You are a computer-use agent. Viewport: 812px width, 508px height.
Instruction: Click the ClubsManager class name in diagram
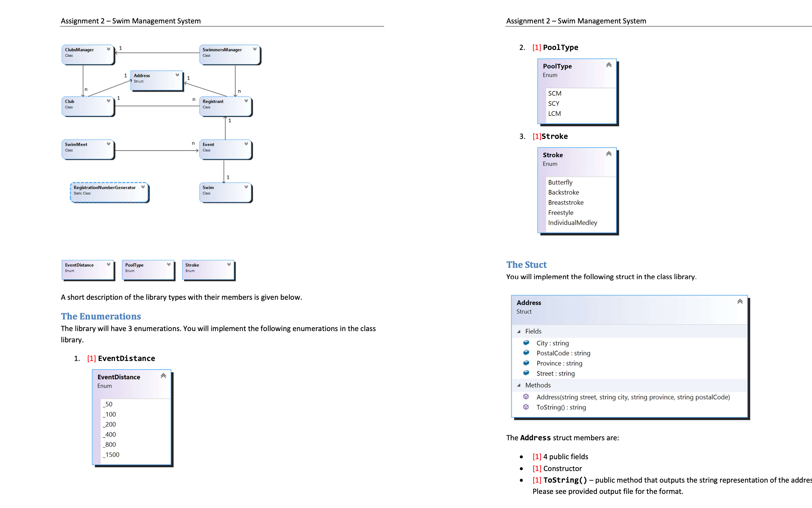click(x=79, y=50)
